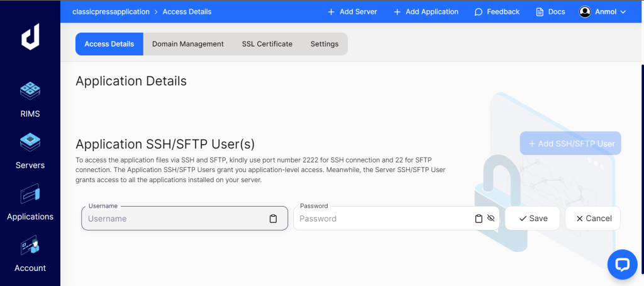Open Account section in sidebar

(30, 253)
